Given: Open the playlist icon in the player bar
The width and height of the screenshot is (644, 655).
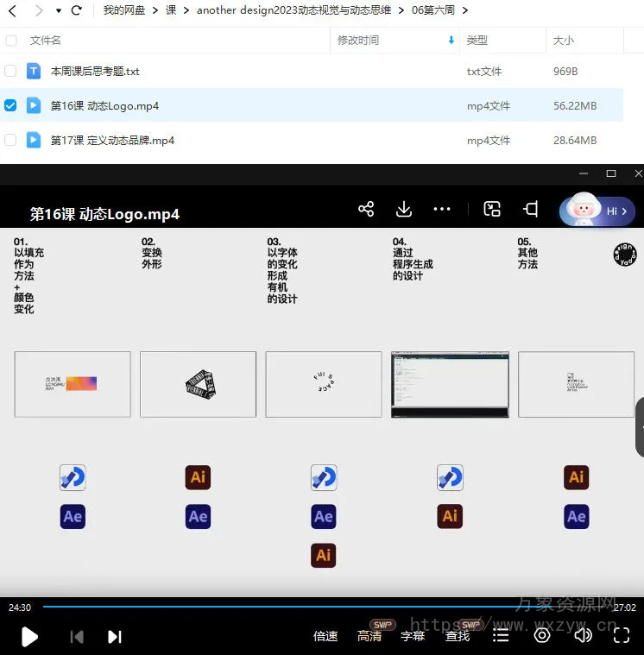Looking at the screenshot, I should 501,635.
